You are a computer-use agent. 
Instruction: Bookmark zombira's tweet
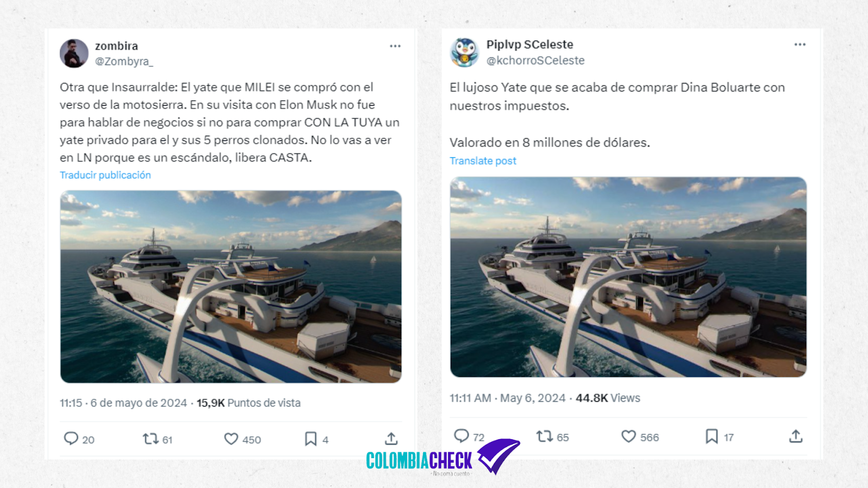click(x=310, y=439)
